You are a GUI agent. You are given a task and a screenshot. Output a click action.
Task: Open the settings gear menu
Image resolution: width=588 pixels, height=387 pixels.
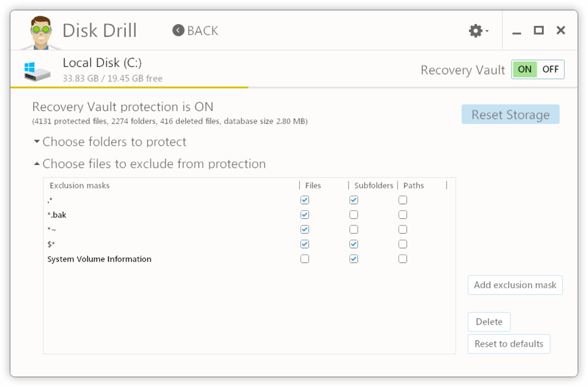click(x=474, y=30)
